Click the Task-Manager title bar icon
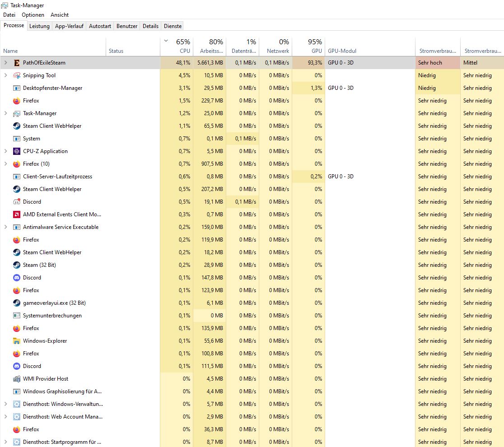Image resolution: width=504 pixels, height=447 pixels. 5,5
